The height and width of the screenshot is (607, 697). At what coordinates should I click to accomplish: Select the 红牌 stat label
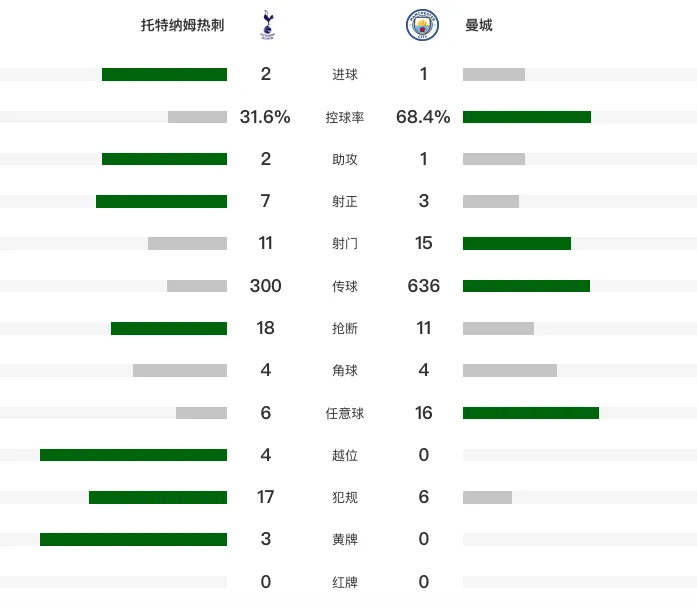pyautogui.click(x=344, y=582)
